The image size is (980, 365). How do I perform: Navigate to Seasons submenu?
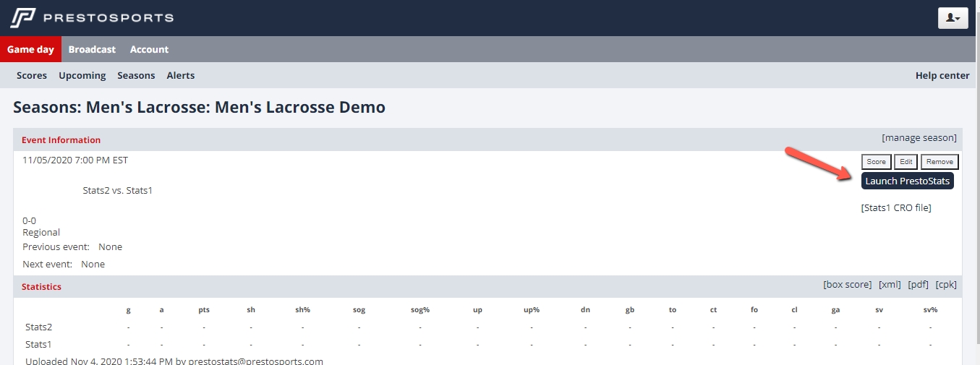tap(136, 75)
